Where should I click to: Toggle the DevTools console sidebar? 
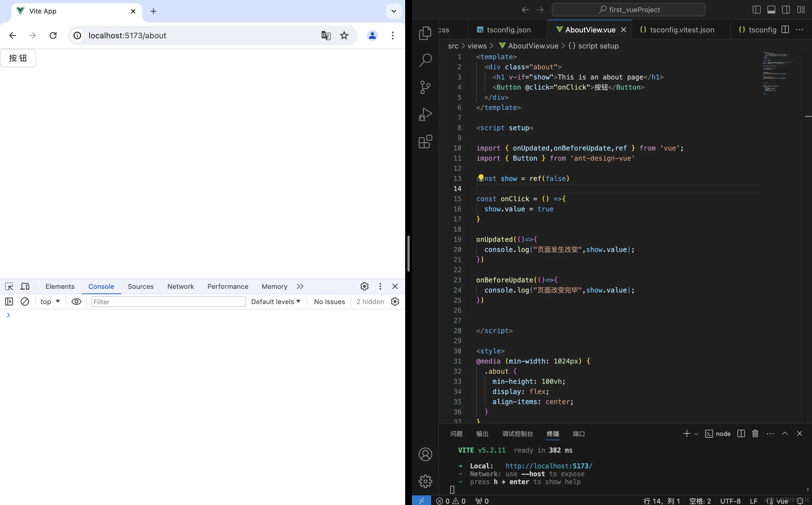9,302
